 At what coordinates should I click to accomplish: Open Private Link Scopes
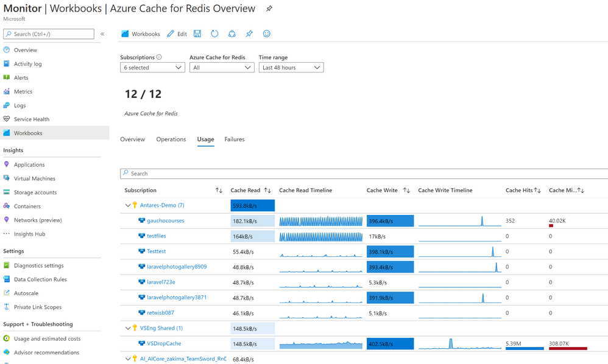pos(38,307)
